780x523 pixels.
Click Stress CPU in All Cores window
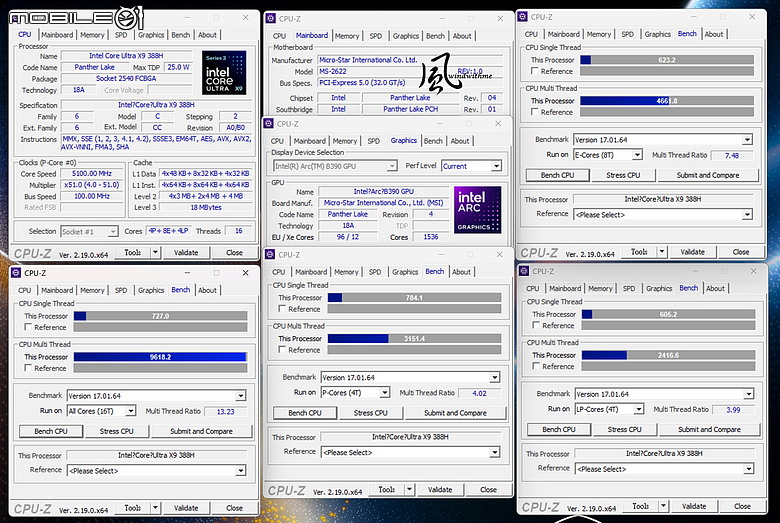click(x=116, y=431)
